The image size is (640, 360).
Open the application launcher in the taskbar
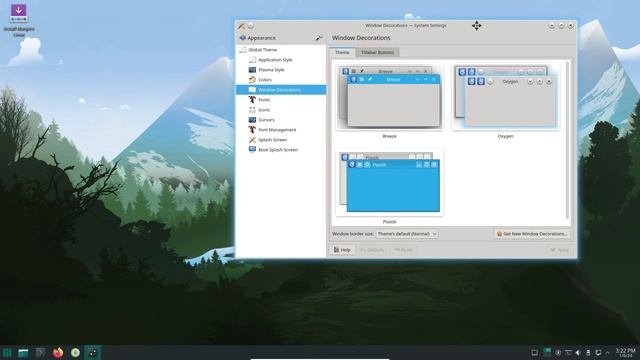(7, 353)
